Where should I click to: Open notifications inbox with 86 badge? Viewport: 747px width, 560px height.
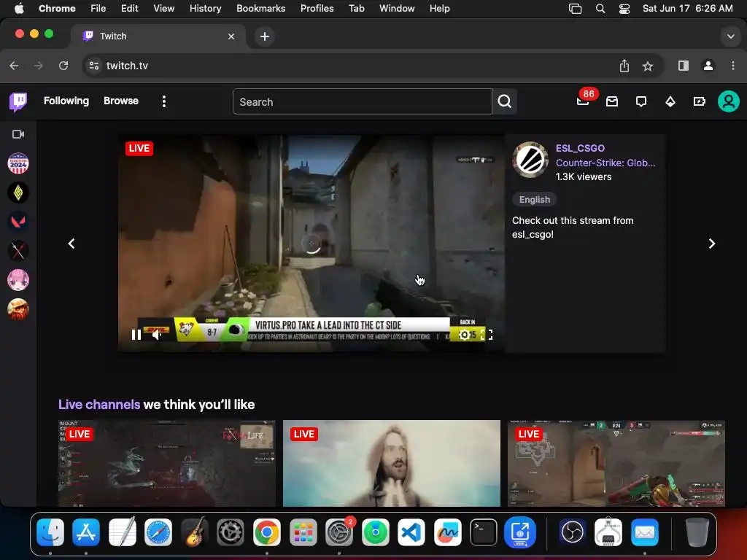click(x=583, y=101)
